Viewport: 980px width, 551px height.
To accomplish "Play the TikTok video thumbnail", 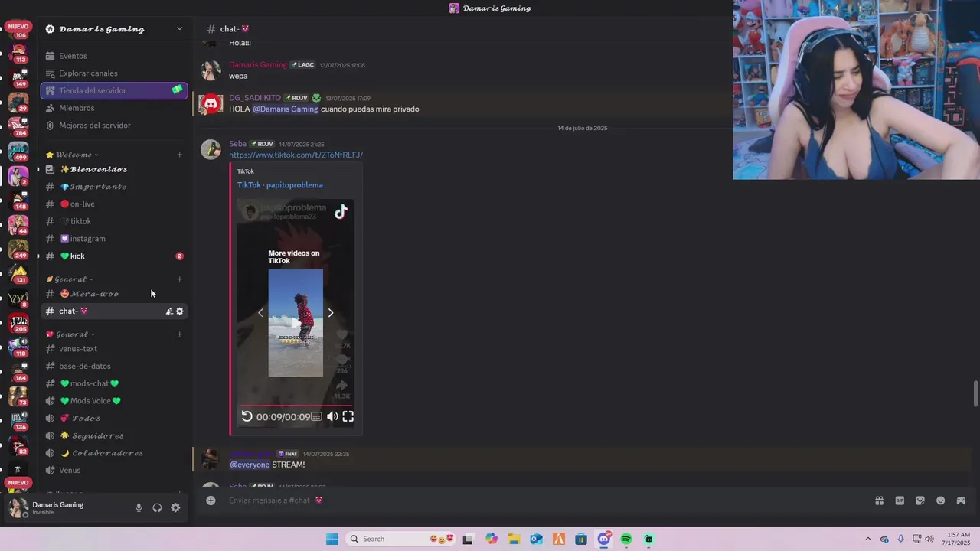I will [296, 323].
